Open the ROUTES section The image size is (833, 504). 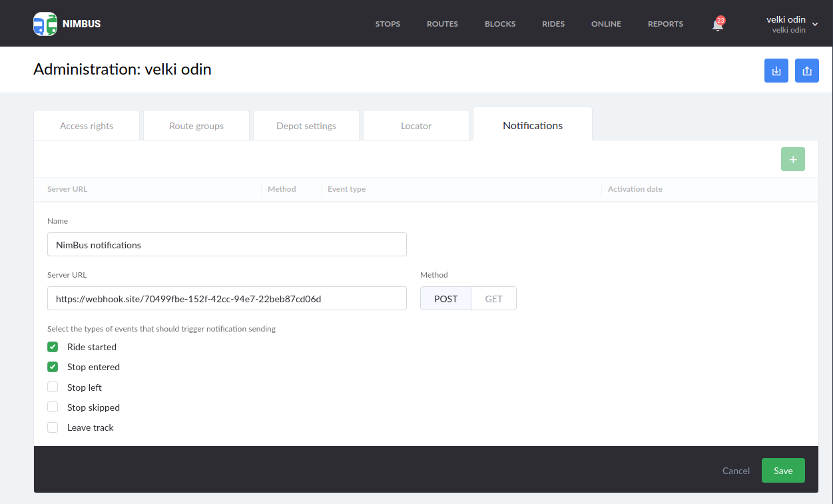click(x=441, y=23)
